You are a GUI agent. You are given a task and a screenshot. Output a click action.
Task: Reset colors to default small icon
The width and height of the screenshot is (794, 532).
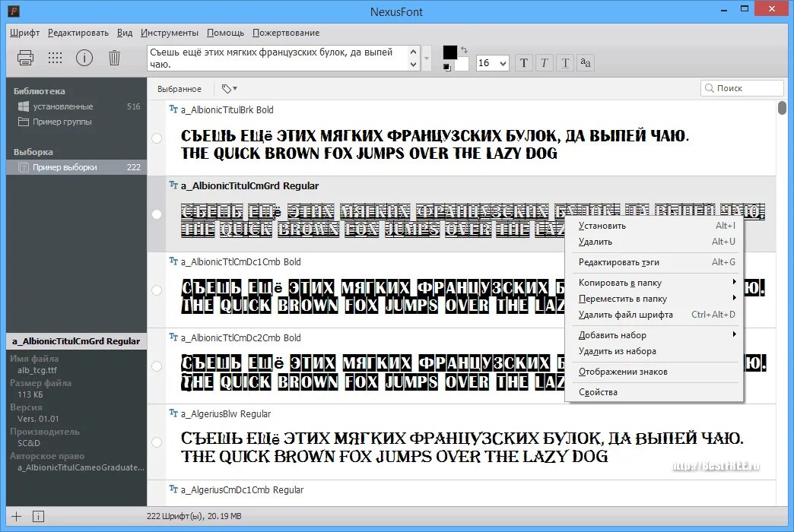[x=446, y=68]
